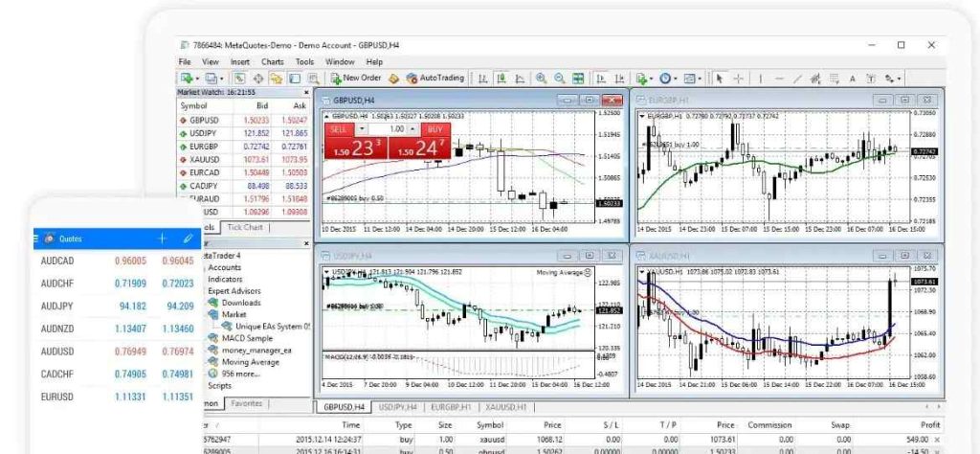Screen dimensions: 980x454
Task: Toggle the Auto Scroll chart icon
Action: [601, 79]
